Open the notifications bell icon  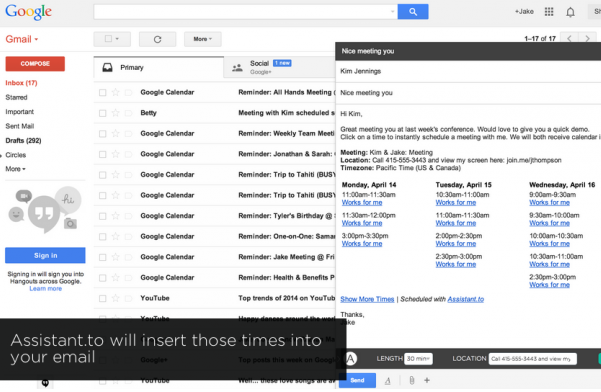[x=570, y=12]
